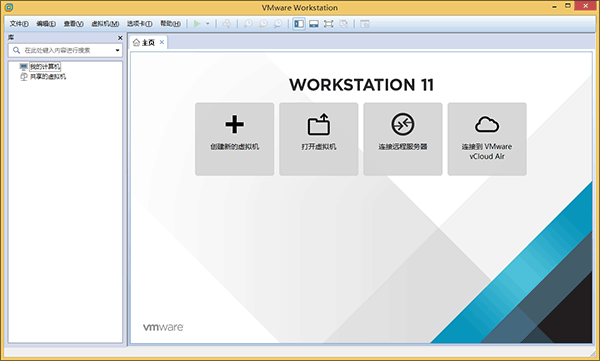Screen dimensions: 600x361
Task: Maximize the VMware Workstation window
Action: pyautogui.click(x=568, y=6)
